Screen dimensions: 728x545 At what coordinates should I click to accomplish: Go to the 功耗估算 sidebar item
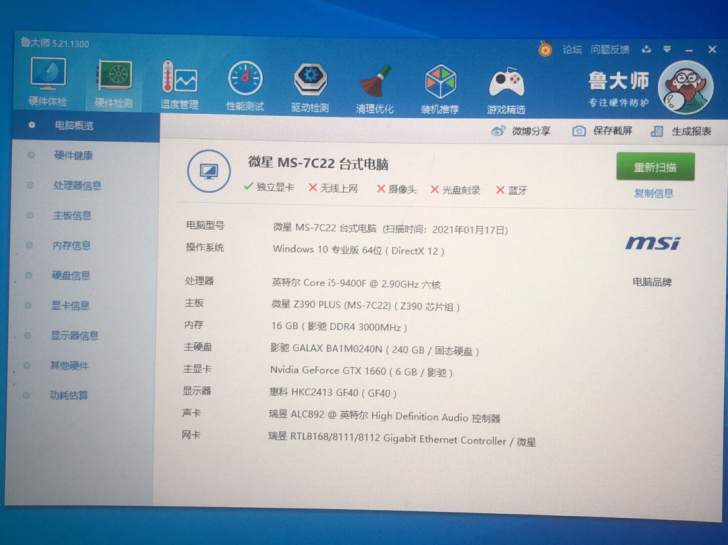pos(69,395)
